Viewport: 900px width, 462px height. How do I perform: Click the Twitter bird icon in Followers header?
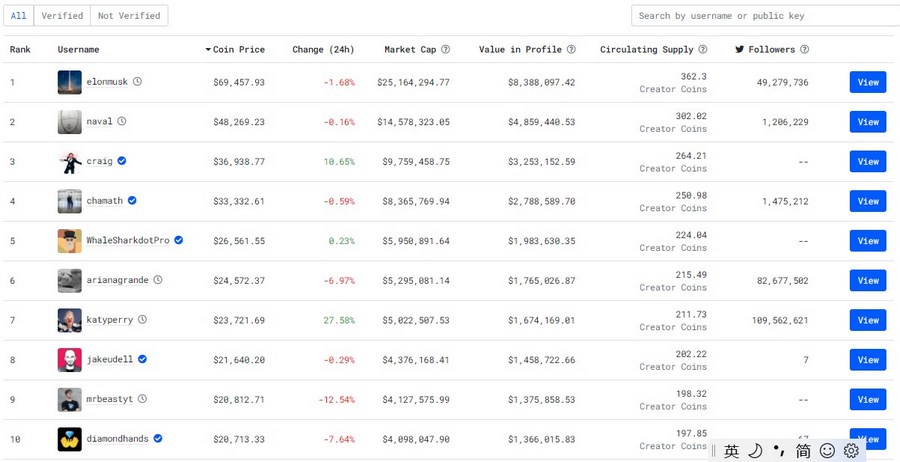pyautogui.click(x=740, y=49)
